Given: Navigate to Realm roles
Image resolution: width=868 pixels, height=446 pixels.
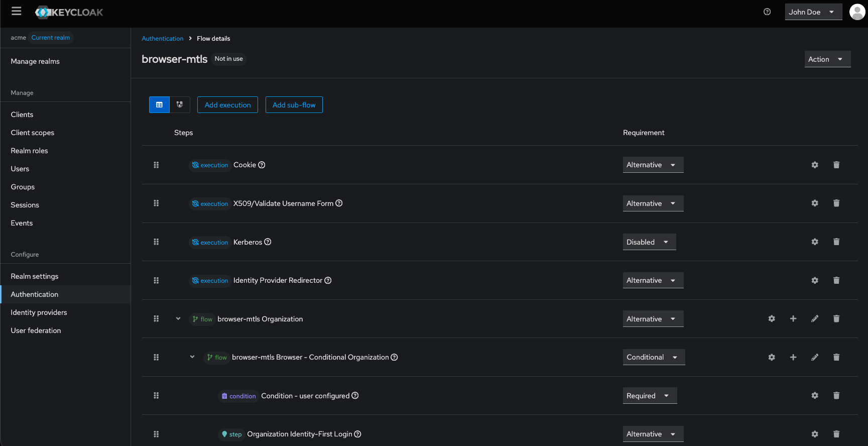Looking at the screenshot, I should (x=30, y=151).
